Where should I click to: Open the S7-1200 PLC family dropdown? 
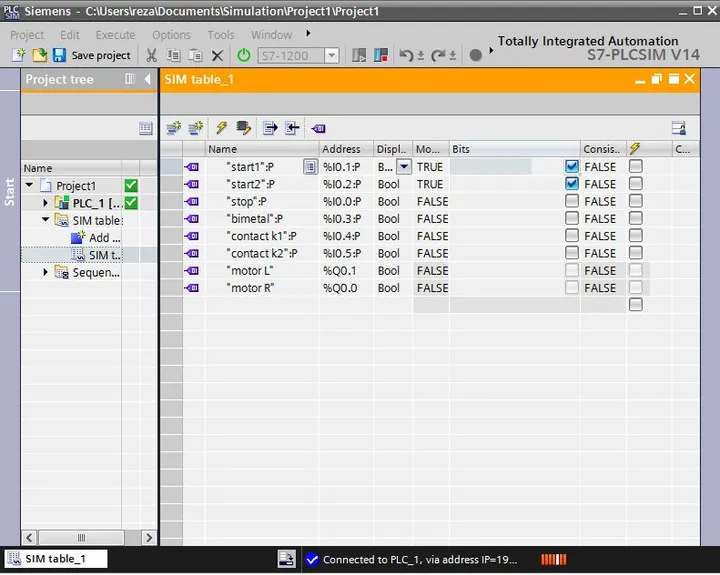coord(332,56)
